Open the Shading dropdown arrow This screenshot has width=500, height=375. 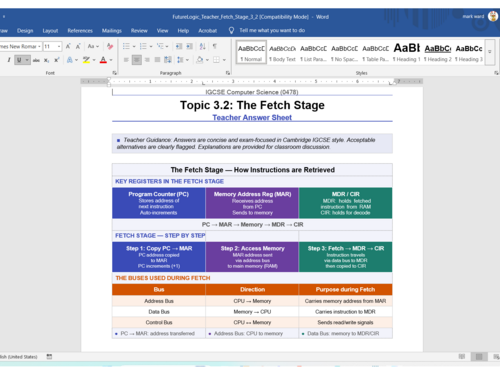click(x=207, y=60)
